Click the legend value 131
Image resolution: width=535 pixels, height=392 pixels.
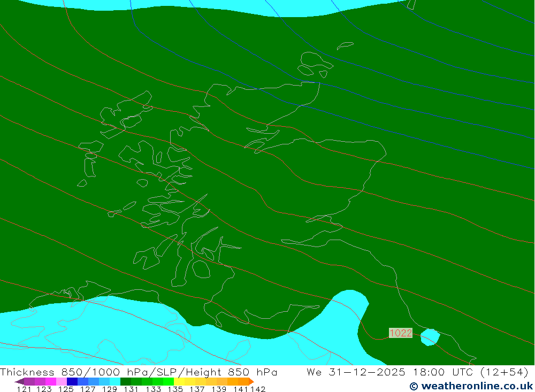click(x=131, y=389)
